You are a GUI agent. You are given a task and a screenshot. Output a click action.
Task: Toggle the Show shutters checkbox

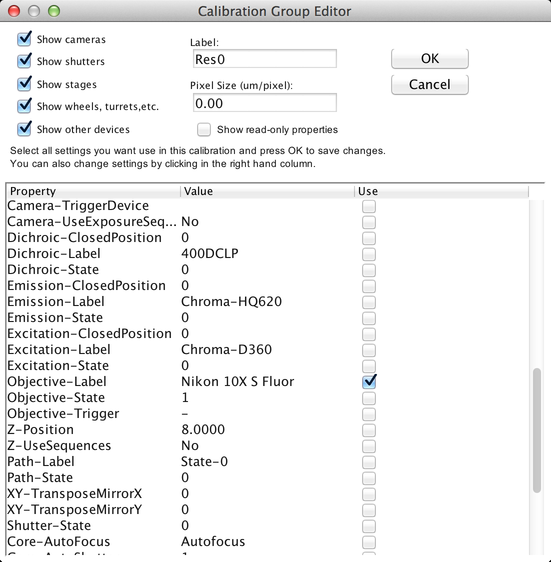click(x=24, y=61)
